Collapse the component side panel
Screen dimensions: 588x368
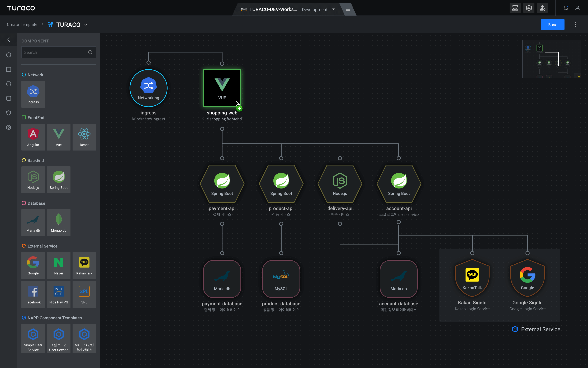click(8, 40)
